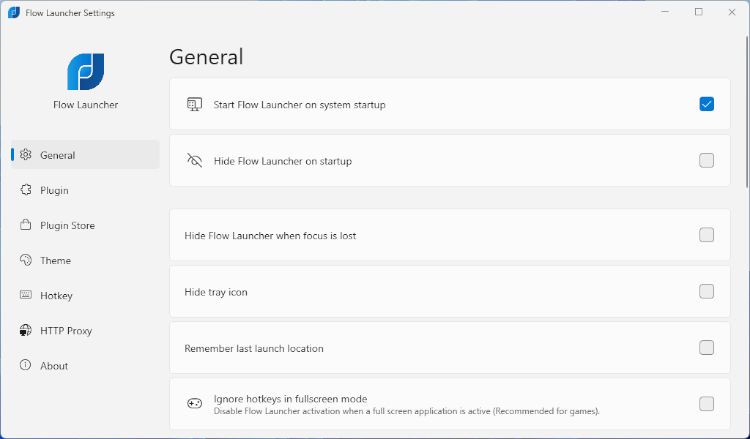Tick Remember last launch location checkbox
This screenshot has height=439, width=750.
pyautogui.click(x=706, y=348)
